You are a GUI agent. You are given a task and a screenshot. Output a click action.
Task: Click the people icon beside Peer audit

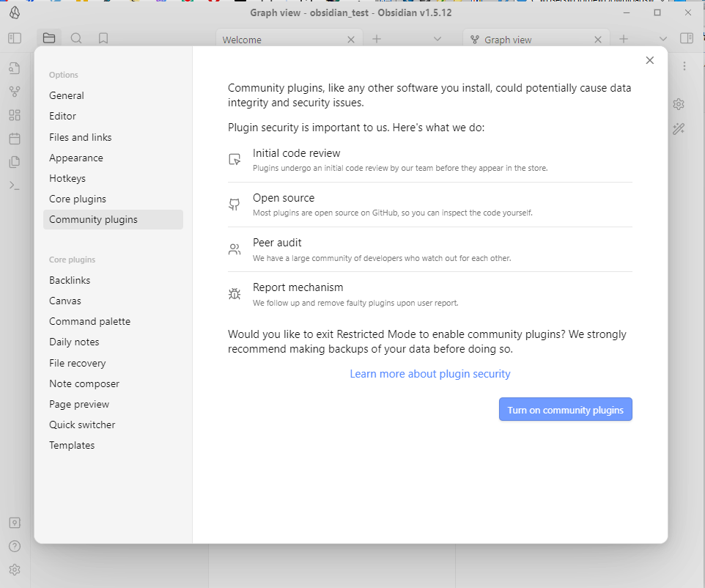[235, 249]
